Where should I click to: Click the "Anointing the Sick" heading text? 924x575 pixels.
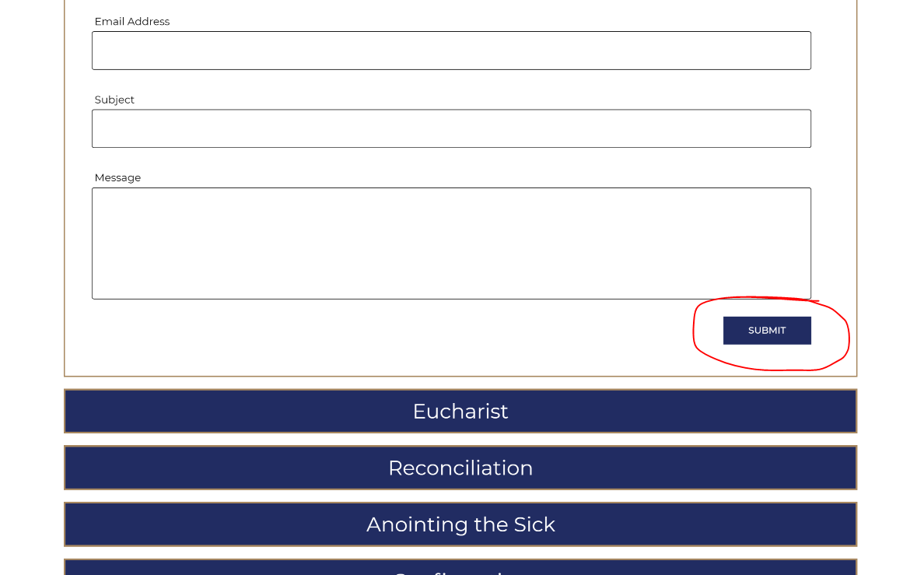tap(460, 524)
